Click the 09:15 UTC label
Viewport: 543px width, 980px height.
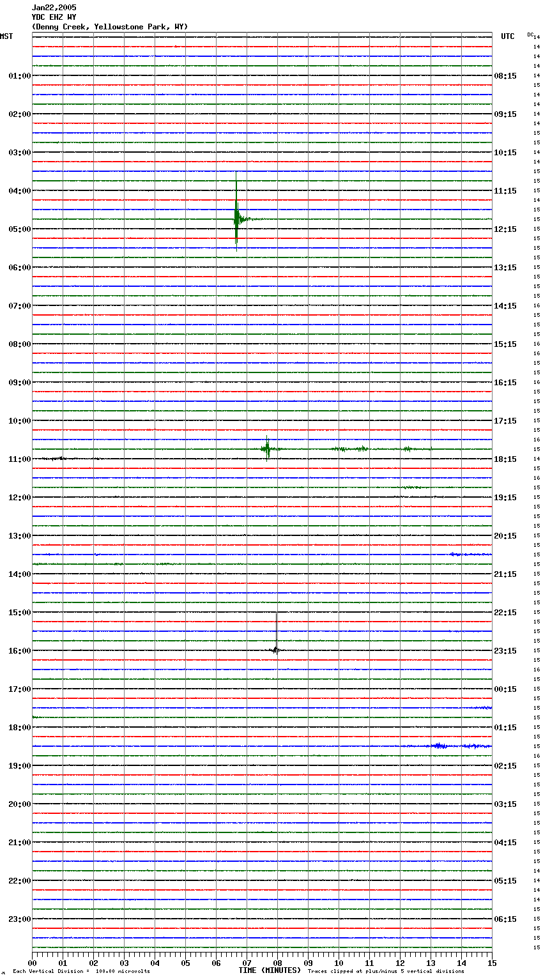(505, 114)
